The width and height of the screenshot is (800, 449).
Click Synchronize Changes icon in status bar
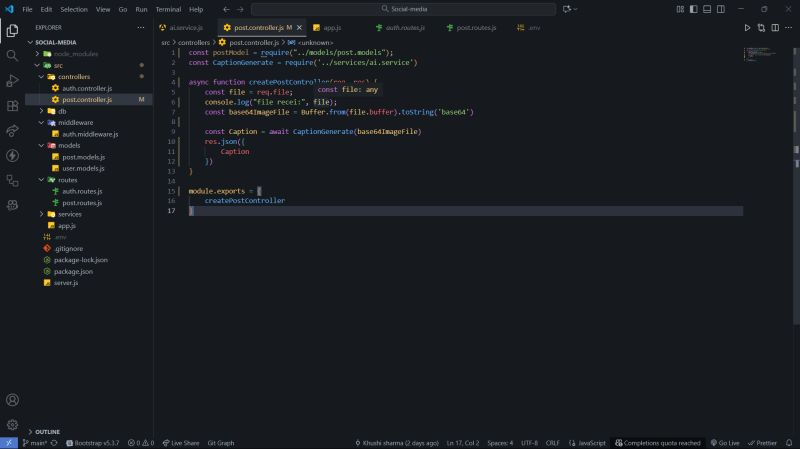(x=54, y=443)
